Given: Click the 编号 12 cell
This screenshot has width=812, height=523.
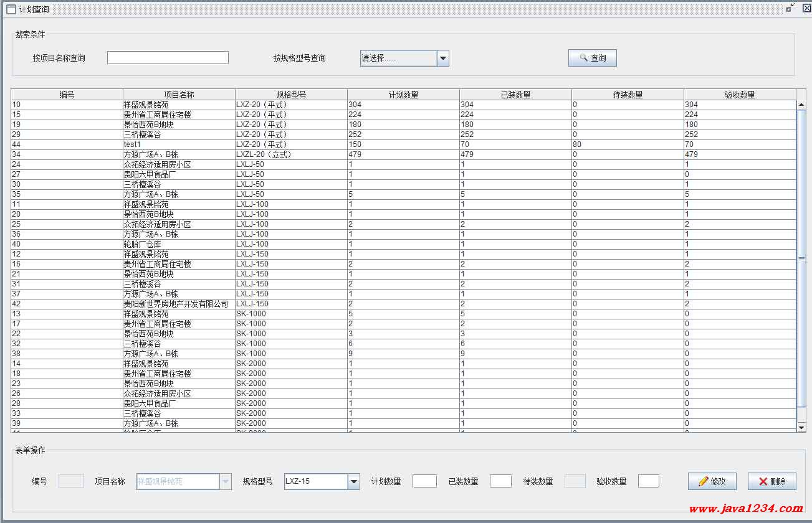Looking at the screenshot, I should coord(67,254).
